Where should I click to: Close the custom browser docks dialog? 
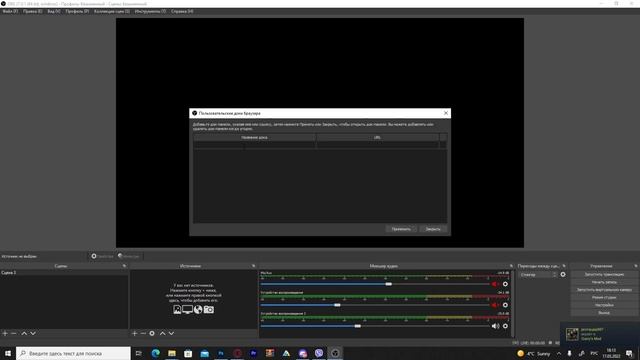click(x=446, y=113)
